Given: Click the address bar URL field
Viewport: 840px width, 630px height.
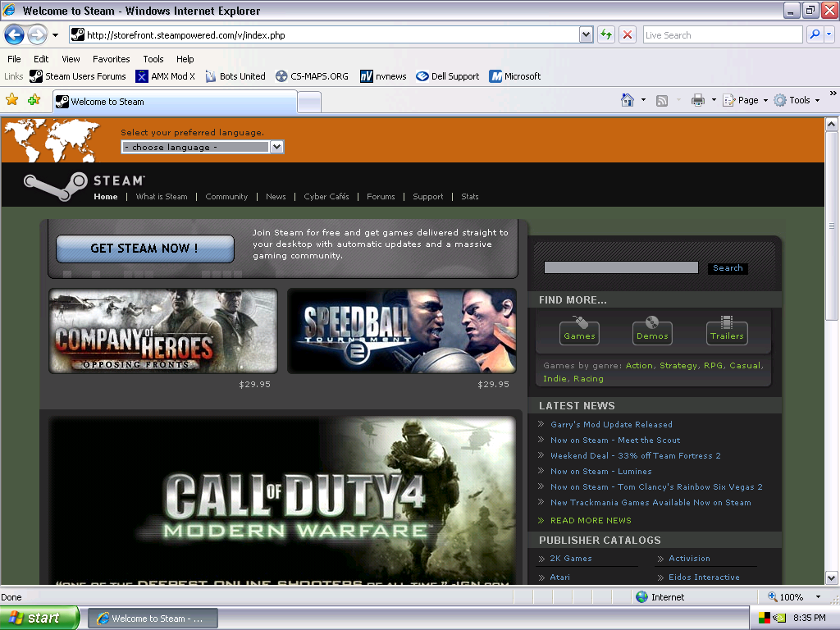Looking at the screenshot, I should coord(325,34).
